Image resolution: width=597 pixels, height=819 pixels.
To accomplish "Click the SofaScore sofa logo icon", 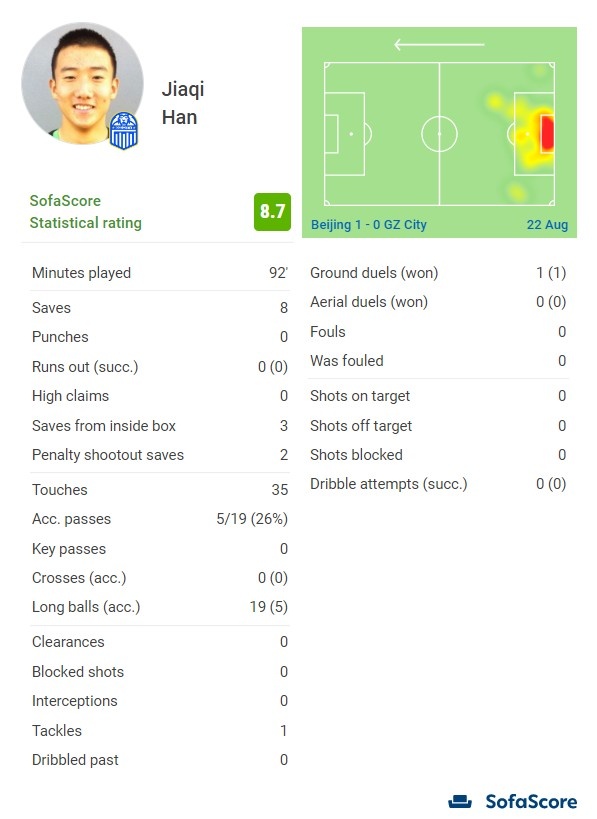I will pos(460,801).
